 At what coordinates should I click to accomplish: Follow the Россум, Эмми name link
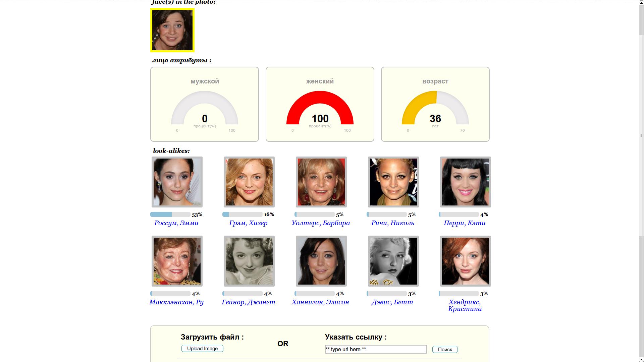coord(176,223)
